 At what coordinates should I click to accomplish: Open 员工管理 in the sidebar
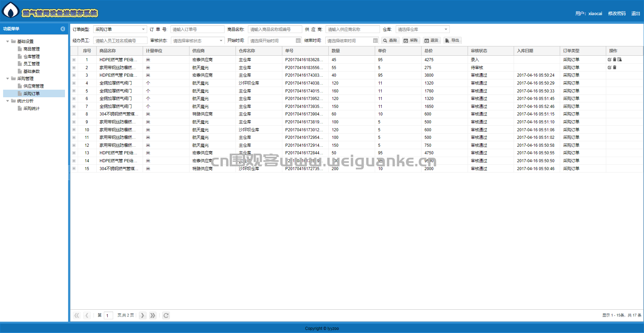tap(31, 64)
